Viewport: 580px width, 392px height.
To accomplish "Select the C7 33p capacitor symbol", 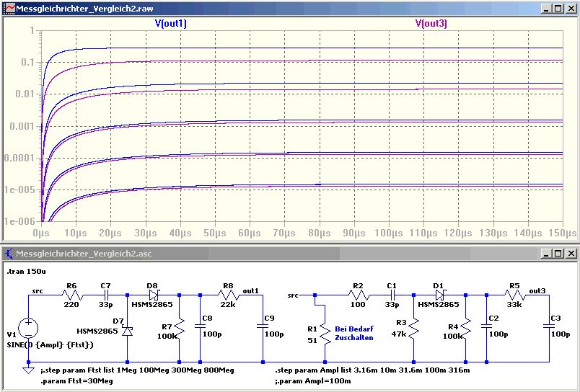I will click(105, 295).
